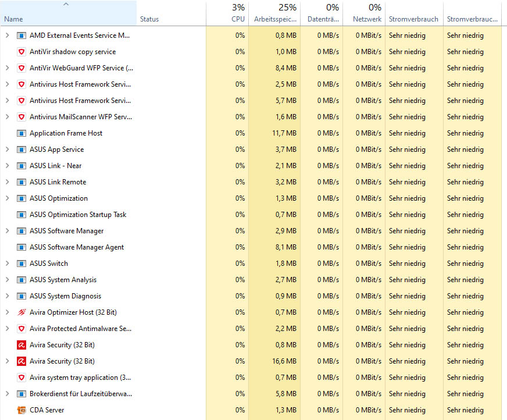Click the Avira Protected Antimalware Service icon

point(22,329)
